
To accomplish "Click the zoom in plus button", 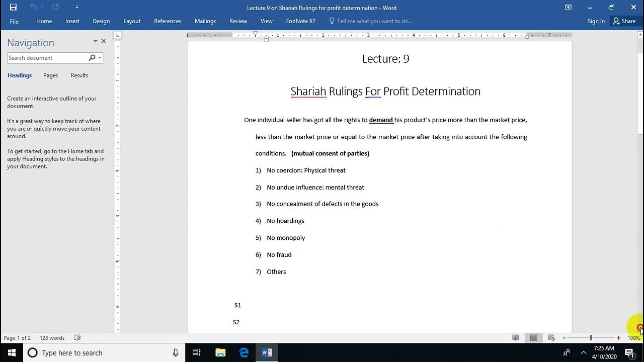I will 618,338.
